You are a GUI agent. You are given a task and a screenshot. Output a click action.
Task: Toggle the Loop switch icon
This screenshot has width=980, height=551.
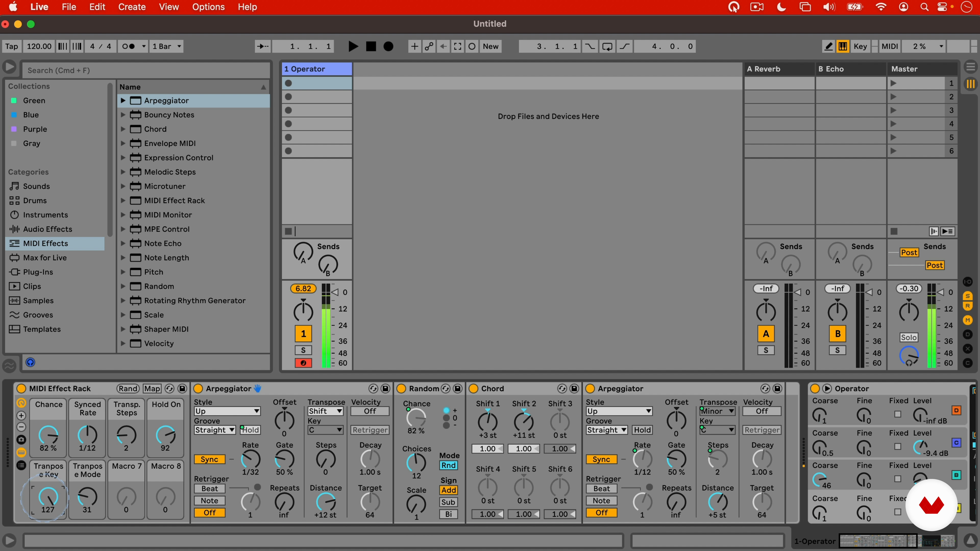pyautogui.click(x=608, y=46)
